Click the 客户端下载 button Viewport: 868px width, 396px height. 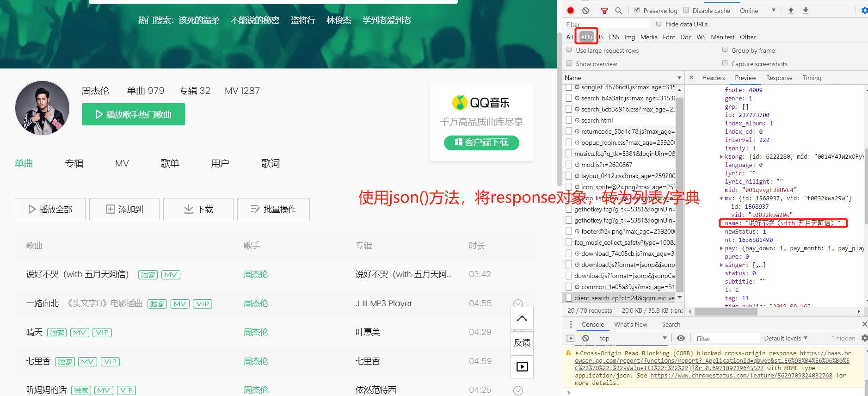coord(481,142)
